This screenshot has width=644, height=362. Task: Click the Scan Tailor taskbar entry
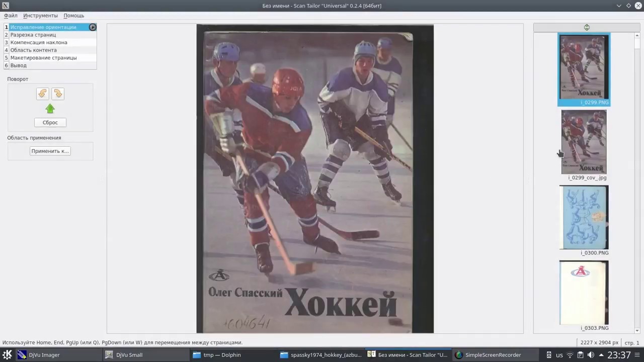tap(408, 354)
